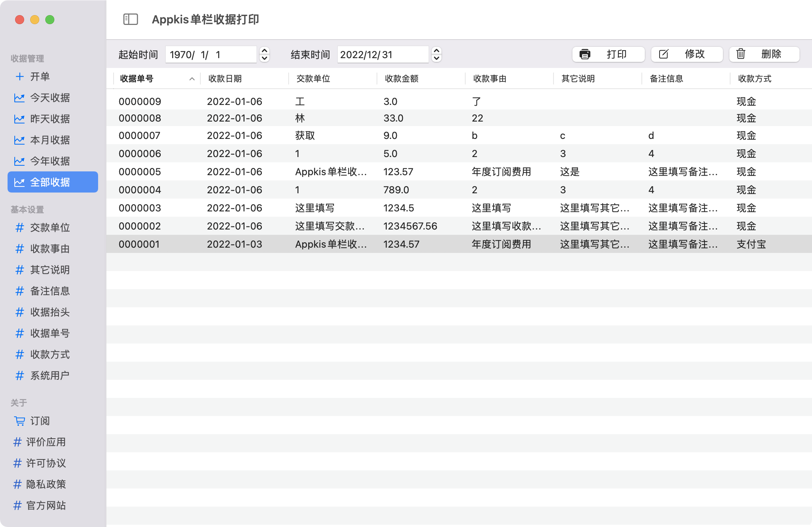Click hash icon beside 许可协议

[x=17, y=463]
